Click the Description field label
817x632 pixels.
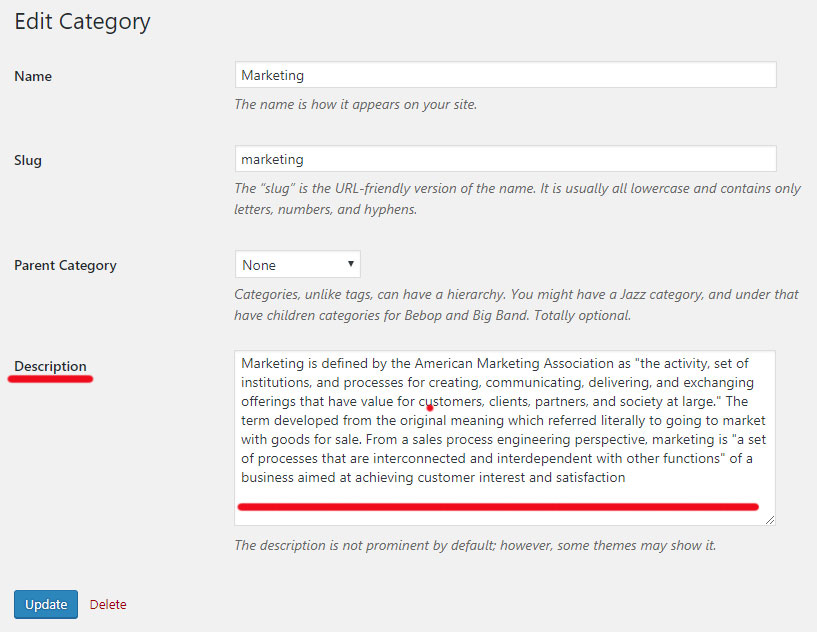click(x=50, y=366)
